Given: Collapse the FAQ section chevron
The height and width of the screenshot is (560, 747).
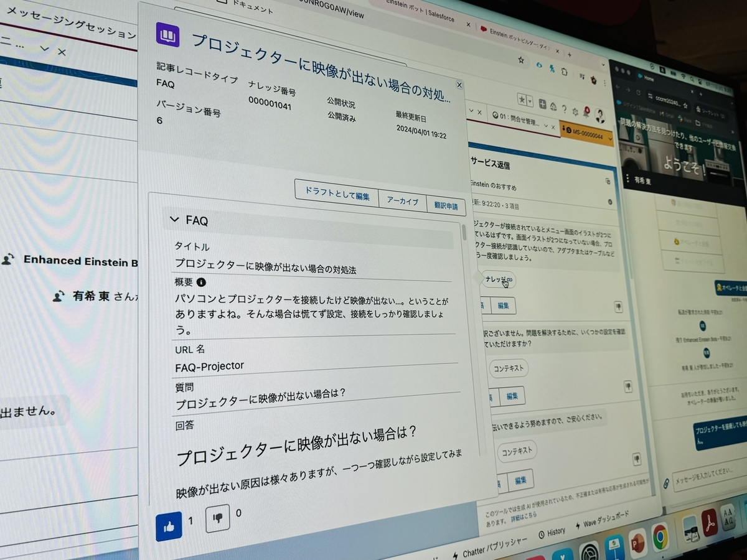Looking at the screenshot, I should 174,219.
